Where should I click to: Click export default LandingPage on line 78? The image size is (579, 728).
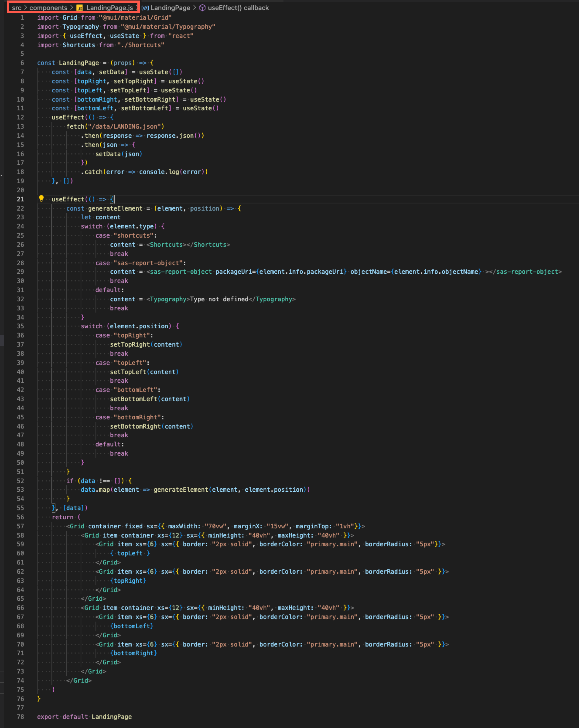85,717
